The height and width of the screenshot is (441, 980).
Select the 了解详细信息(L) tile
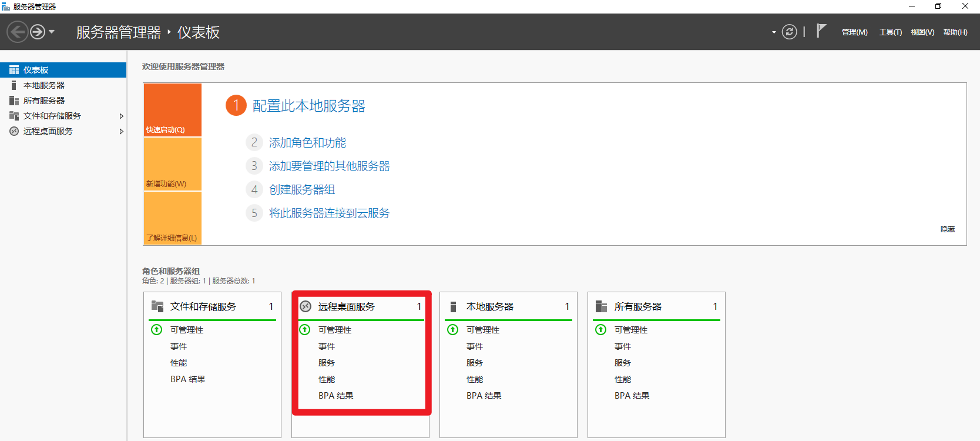pyautogui.click(x=173, y=218)
